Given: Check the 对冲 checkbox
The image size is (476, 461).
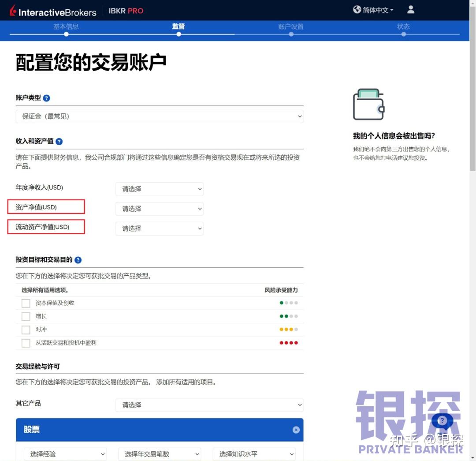Looking at the screenshot, I should tap(26, 330).
